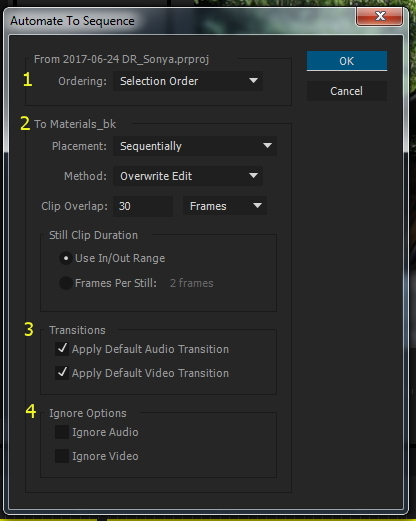Open the Placement dropdown showing Sequentially
The image size is (416, 521).
195,146
